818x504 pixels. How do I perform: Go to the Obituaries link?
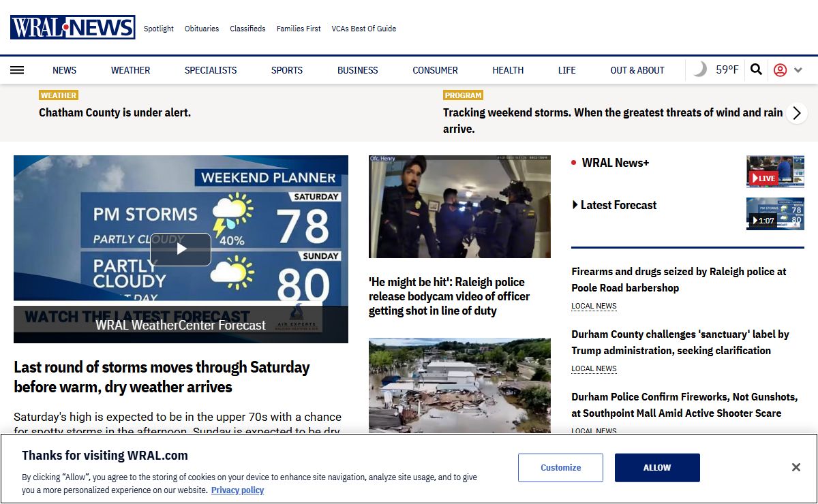202,29
